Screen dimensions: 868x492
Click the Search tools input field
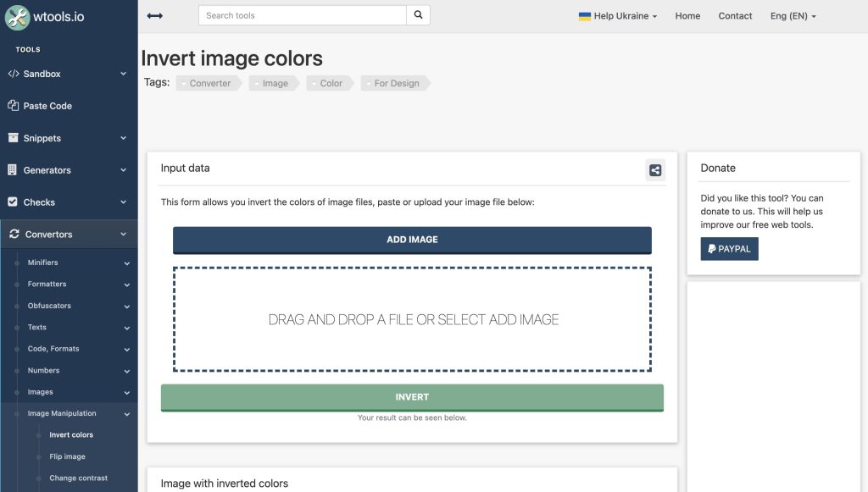tap(303, 15)
